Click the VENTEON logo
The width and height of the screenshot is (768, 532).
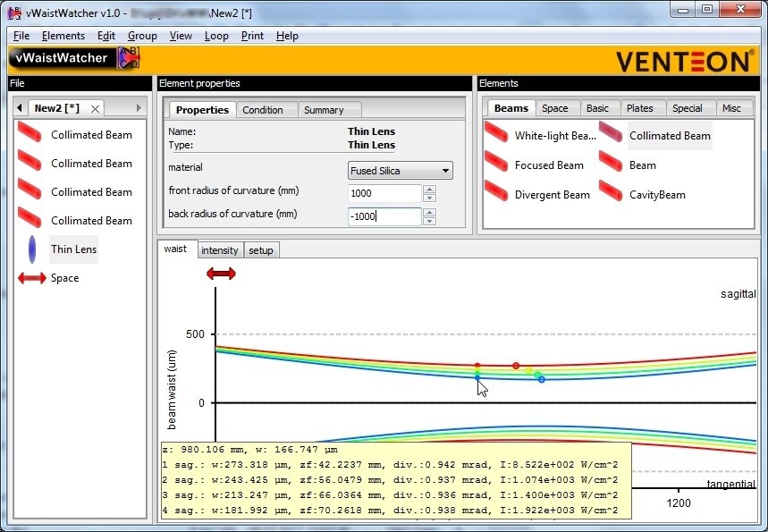(685, 61)
